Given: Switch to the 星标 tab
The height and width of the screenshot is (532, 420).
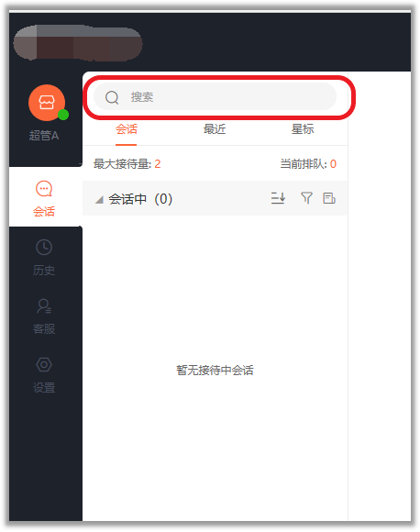Looking at the screenshot, I should point(303,129).
